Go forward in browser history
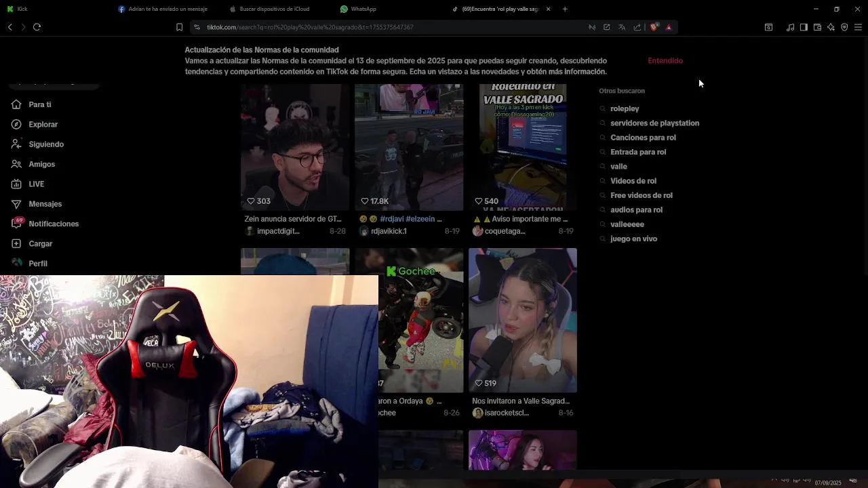This screenshot has width=868, height=488. point(23,27)
